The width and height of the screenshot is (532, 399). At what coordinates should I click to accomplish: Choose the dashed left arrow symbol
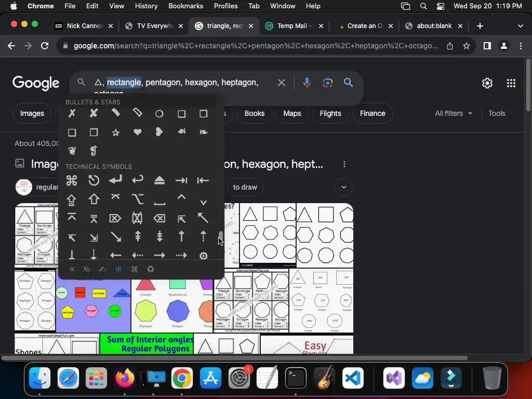click(x=137, y=255)
